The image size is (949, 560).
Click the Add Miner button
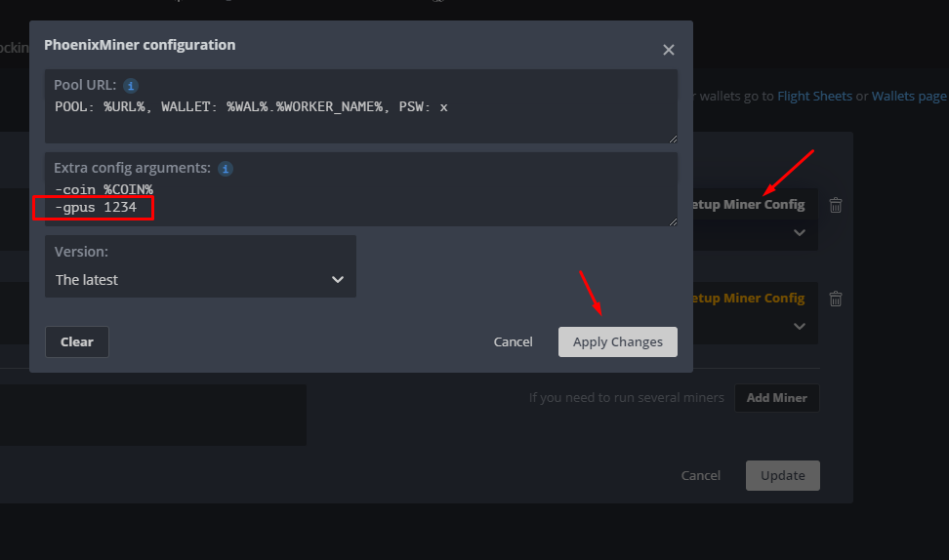(x=776, y=398)
